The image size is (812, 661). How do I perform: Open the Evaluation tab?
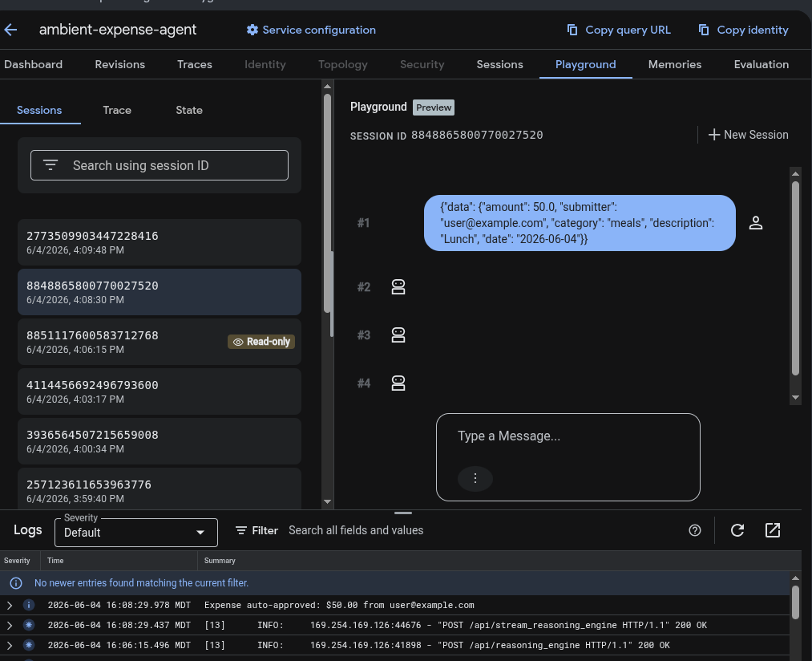[762, 64]
